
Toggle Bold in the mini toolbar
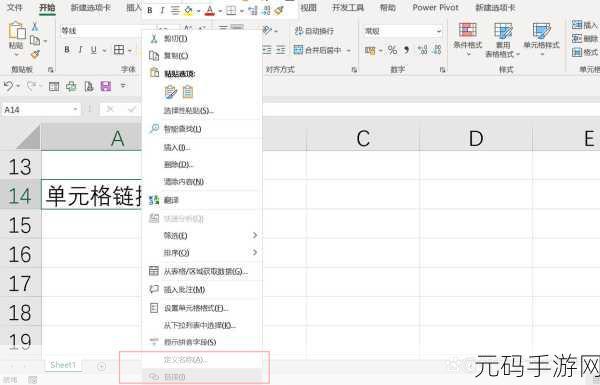(x=150, y=10)
